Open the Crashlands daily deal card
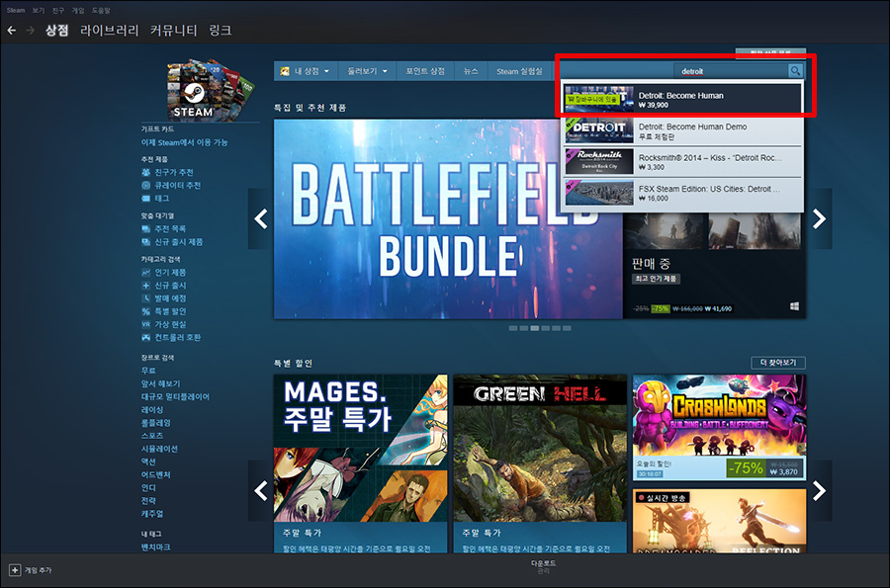Screen dimensions: 890x588 tap(719, 428)
